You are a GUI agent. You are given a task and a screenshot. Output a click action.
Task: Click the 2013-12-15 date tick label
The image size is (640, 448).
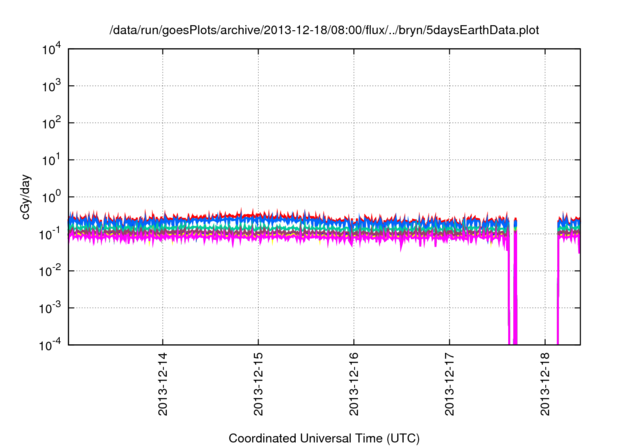coord(258,384)
